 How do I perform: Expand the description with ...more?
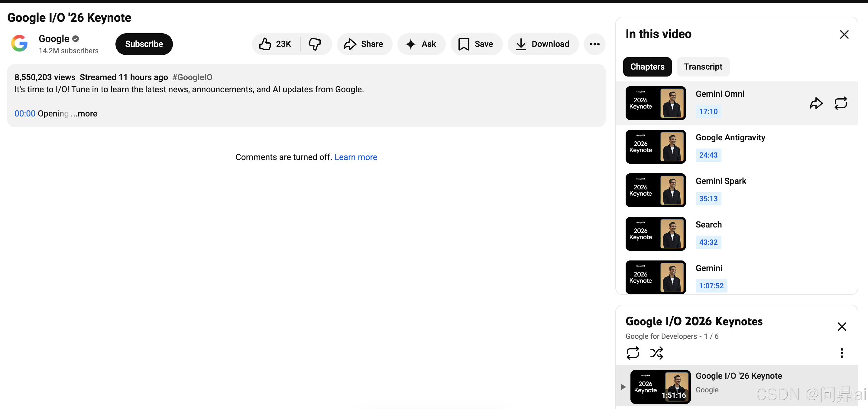[x=84, y=114]
